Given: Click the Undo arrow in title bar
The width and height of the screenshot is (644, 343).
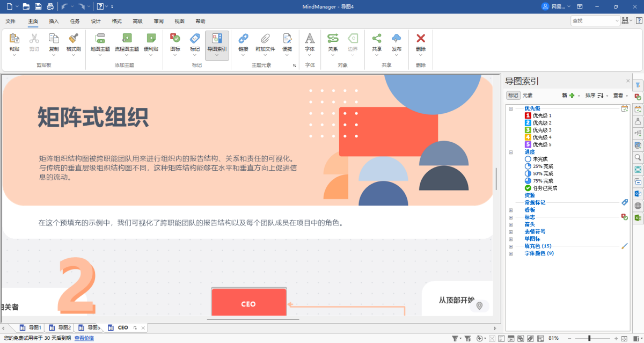Looking at the screenshot, I should click(64, 6).
